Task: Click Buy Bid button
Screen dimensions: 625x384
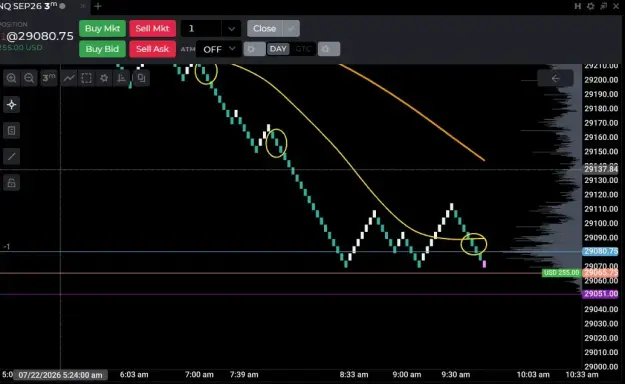Action: coord(102,49)
